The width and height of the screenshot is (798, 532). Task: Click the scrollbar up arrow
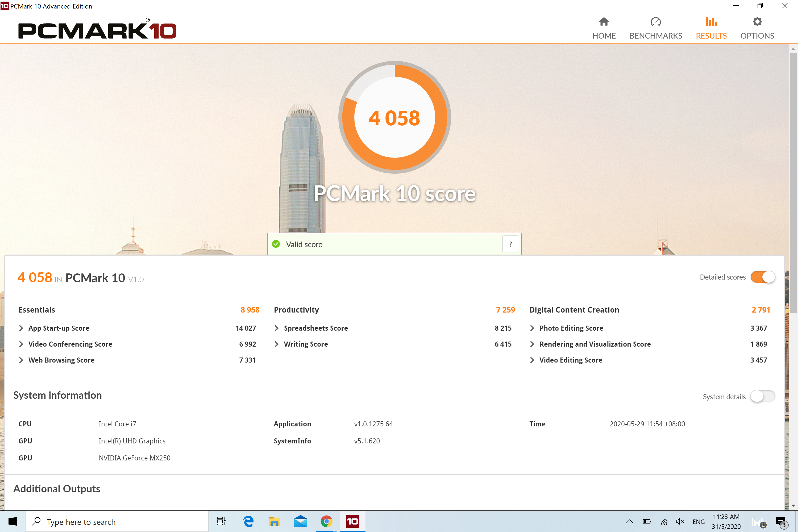pyautogui.click(x=793, y=48)
